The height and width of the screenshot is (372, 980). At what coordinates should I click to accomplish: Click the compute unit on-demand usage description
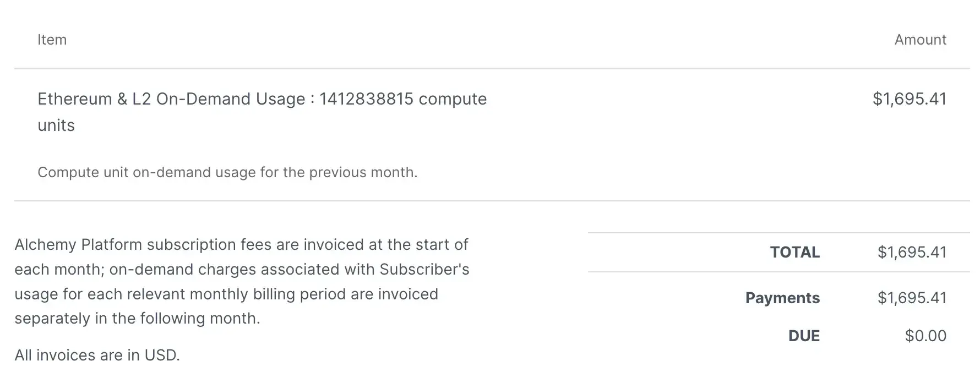(227, 172)
